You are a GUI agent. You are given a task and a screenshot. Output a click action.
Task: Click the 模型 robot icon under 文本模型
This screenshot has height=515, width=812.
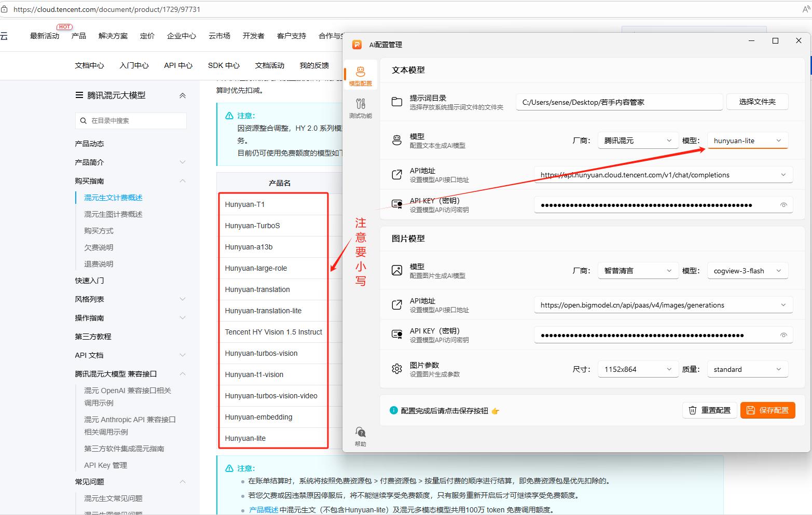point(397,139)
